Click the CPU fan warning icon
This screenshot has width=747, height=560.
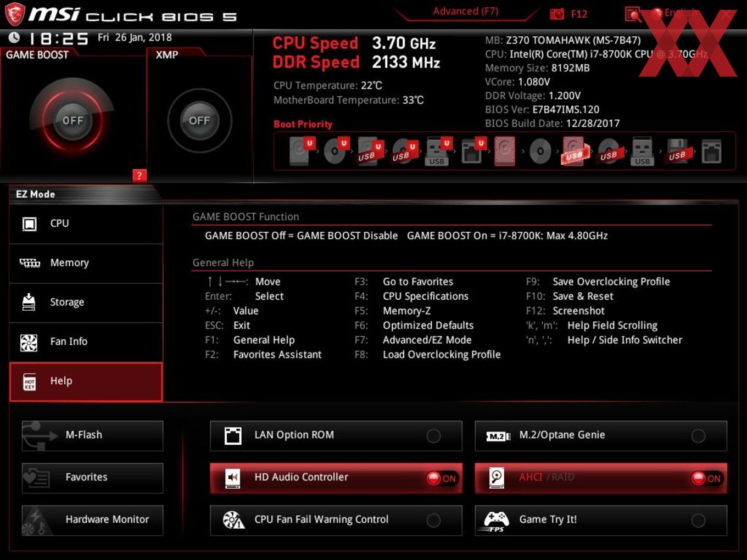[233, 520]
